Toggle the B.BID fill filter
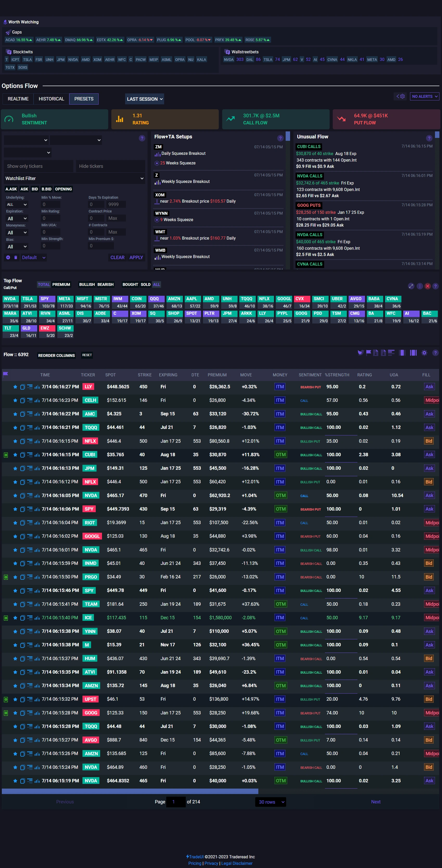 [x=47, y=189]
